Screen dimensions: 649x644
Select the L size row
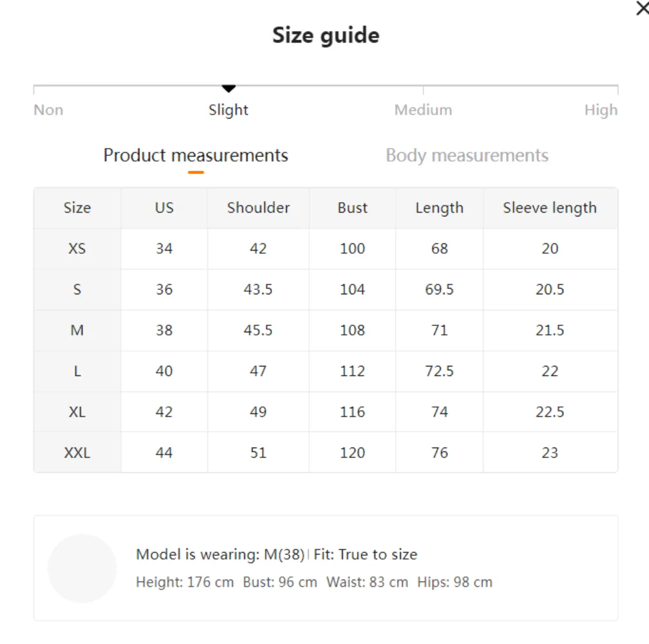pyautogui.click(x=77, y=371)
